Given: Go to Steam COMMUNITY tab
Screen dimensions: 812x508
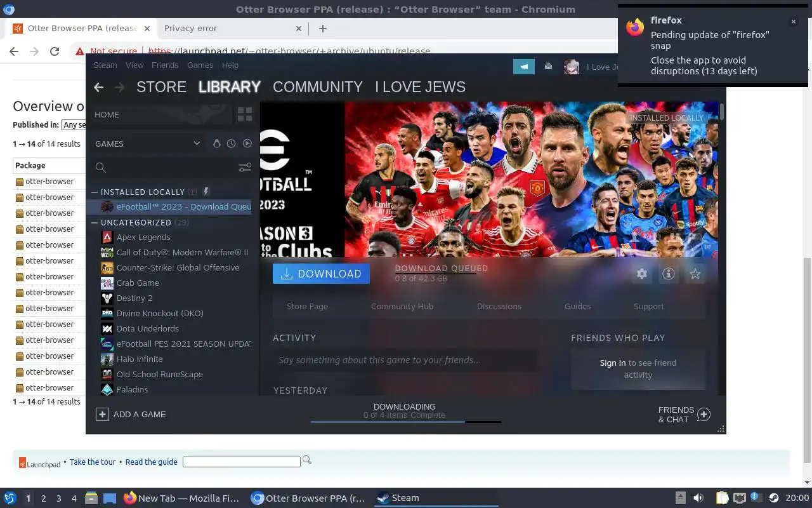Looking at the screenshot, I should click(318, 87).
